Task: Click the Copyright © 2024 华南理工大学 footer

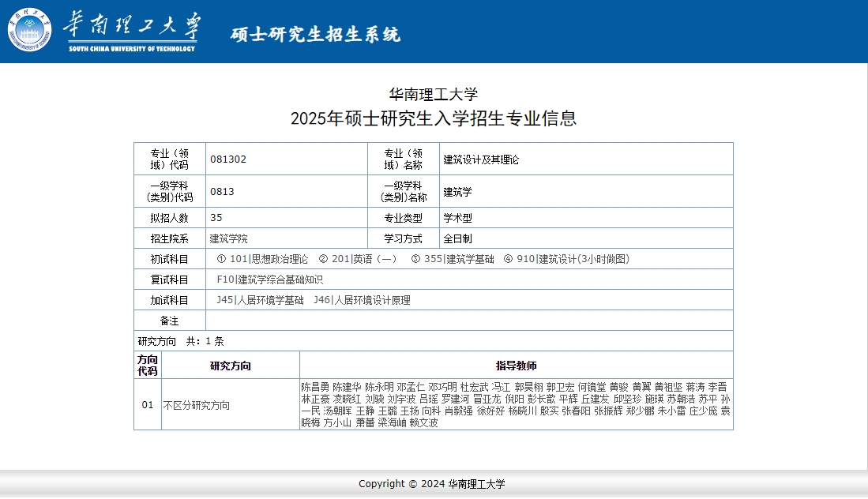Action: 432,484
